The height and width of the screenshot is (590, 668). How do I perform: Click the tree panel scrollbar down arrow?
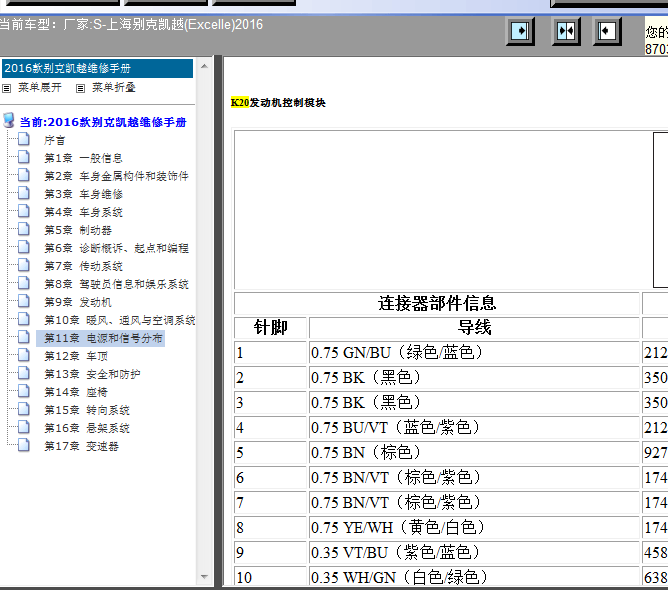[204, 577]
